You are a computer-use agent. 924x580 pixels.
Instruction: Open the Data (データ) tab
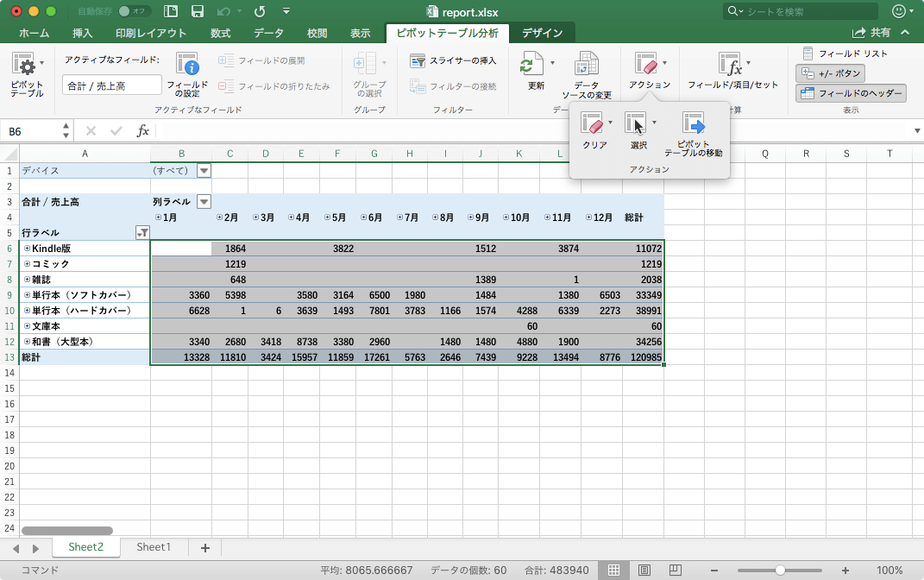pos(268,33)
